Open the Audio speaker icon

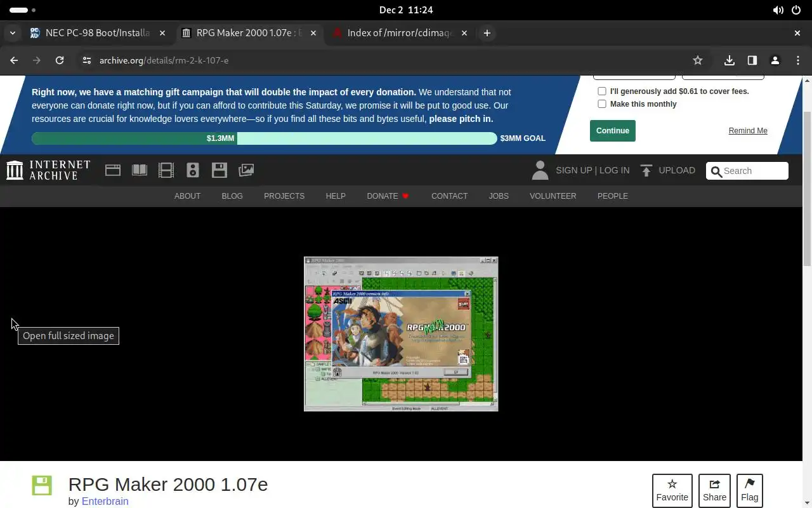(193, 170)
